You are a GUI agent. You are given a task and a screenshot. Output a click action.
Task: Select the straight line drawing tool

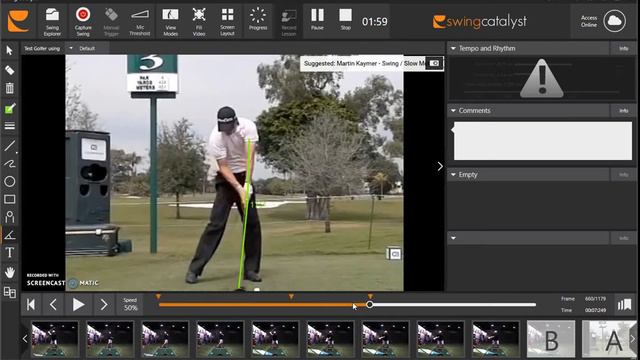[9, 146]
